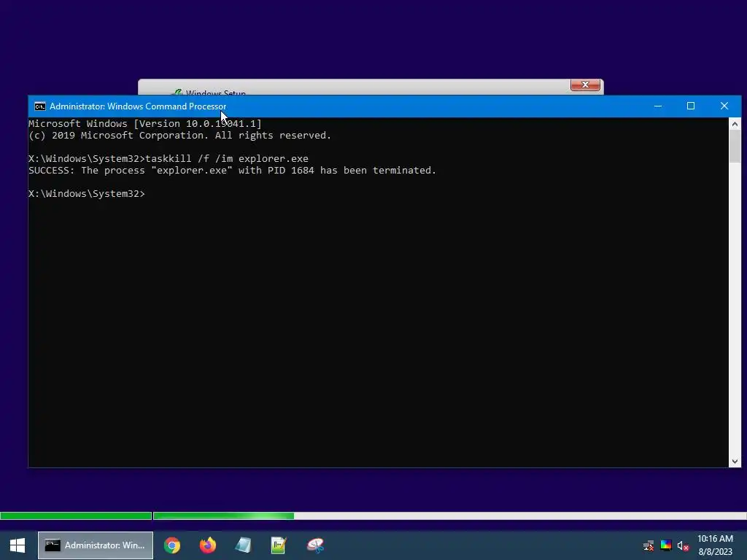The width and height of the screenshot is (747, 560).
Task: Open the scissors snipping tool in the taskbar
Action: (315, 545)
